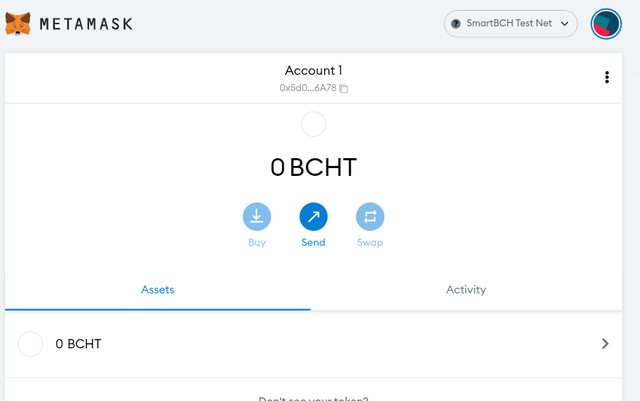Click the Swap arrows icon

tap(370, 216)
